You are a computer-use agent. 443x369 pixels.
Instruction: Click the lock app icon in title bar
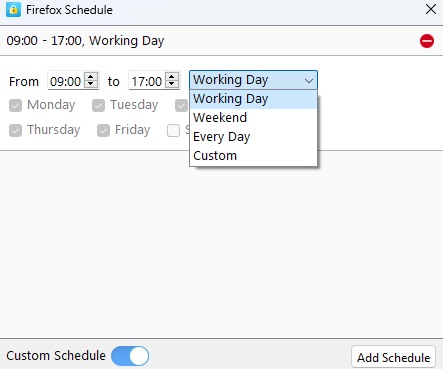[13, 9]
